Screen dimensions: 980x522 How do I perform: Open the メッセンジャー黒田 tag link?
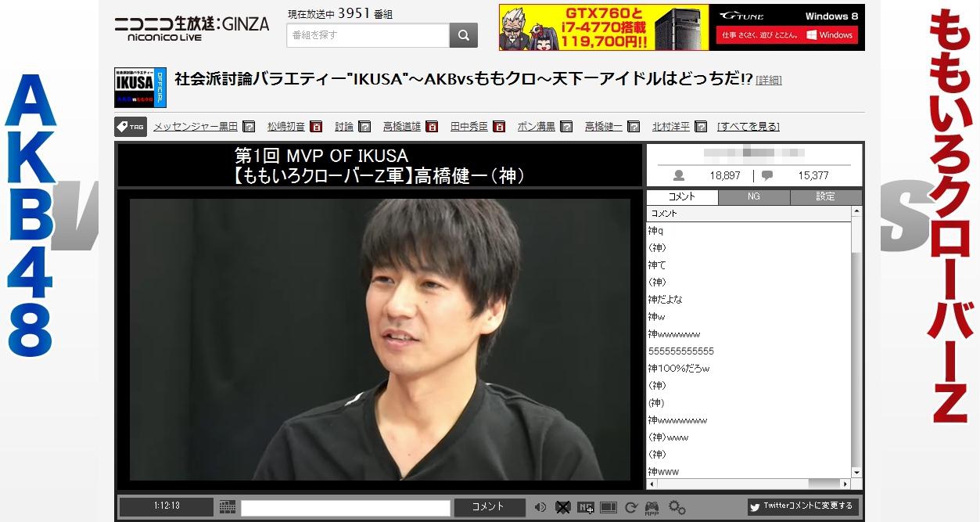[x=196, y=127]
